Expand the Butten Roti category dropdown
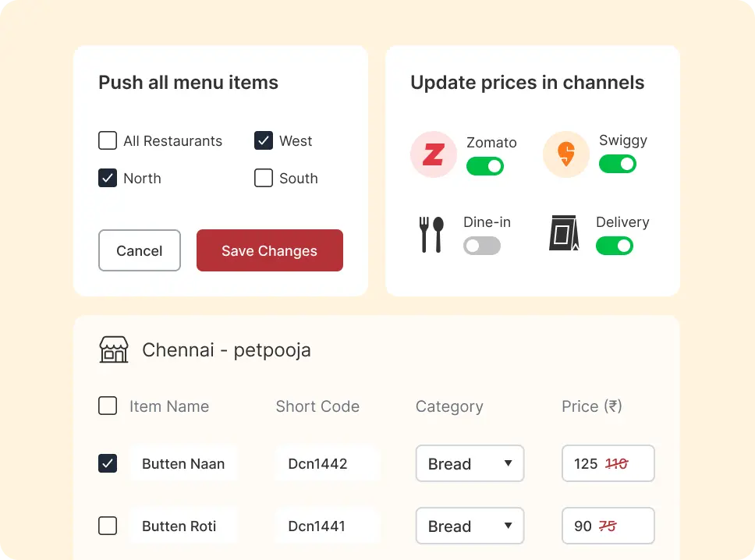 pos(470,526)
